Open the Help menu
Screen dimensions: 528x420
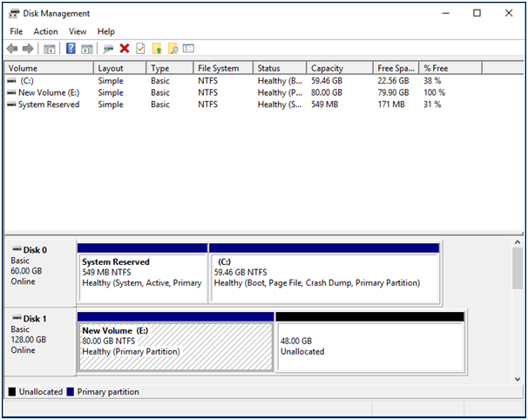tap(106, 31)
